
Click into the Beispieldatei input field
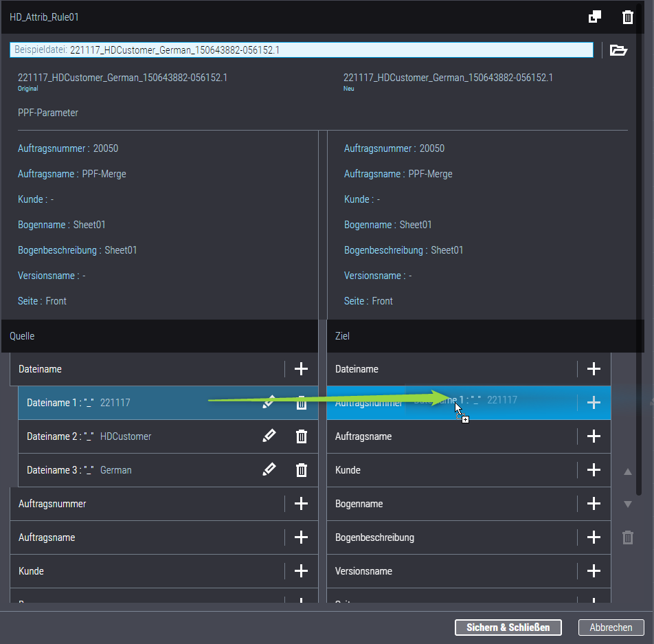pos(343,50)
